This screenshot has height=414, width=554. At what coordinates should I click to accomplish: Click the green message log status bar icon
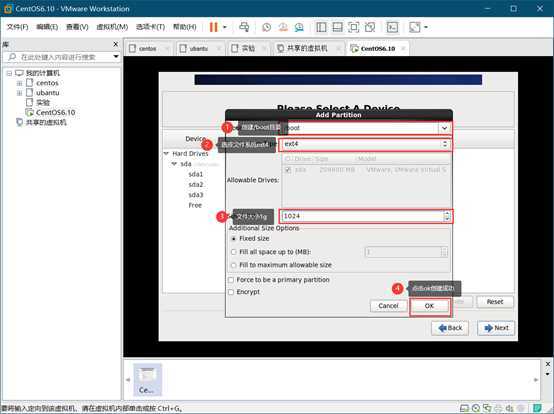click(537, 408)
